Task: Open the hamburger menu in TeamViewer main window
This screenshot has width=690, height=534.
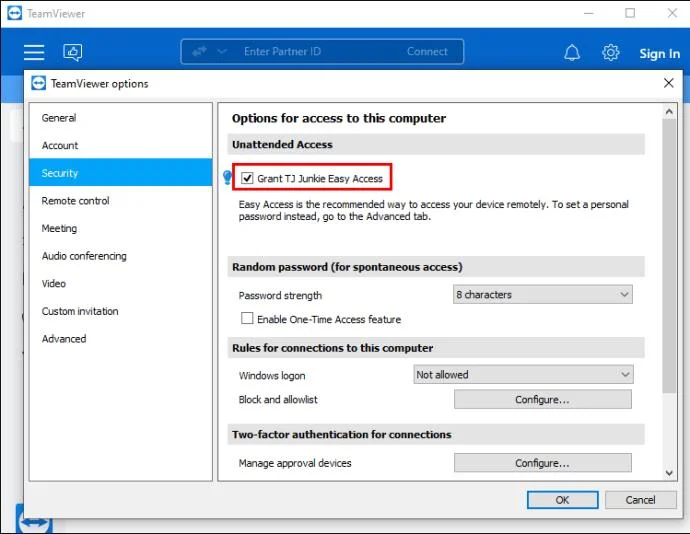Action: [34, 52]
